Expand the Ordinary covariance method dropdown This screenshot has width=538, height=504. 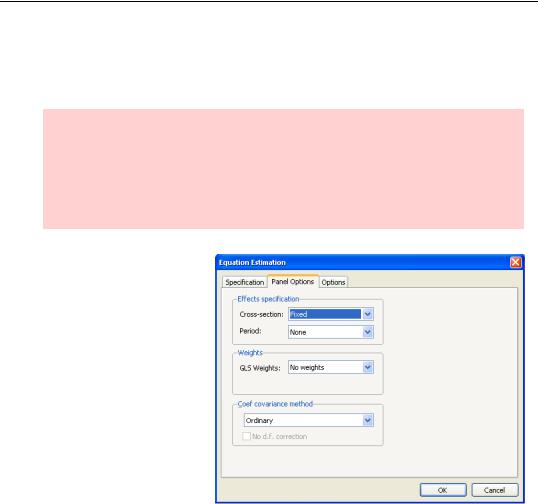pyautogui.click(x=309, y=420)
